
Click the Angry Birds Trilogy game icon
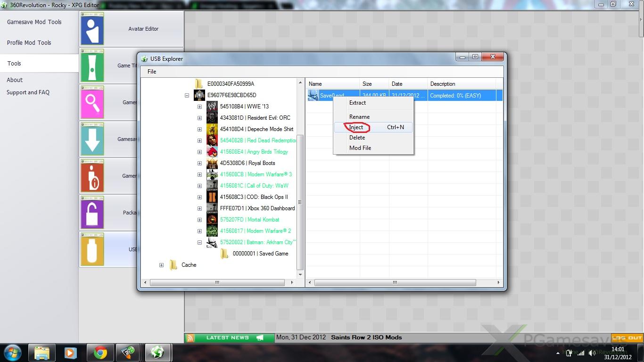[212, 152]
